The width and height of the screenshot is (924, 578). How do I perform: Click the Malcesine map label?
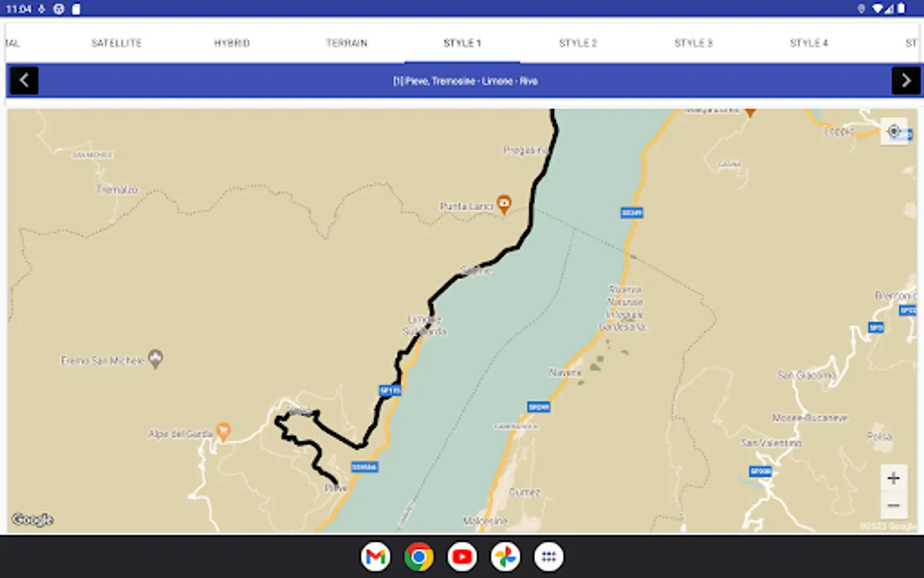point(485,521)
